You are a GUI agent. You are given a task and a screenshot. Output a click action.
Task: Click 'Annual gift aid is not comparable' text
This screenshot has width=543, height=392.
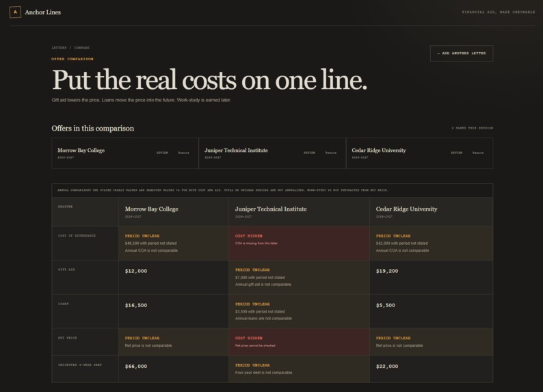tap(263, 285)
